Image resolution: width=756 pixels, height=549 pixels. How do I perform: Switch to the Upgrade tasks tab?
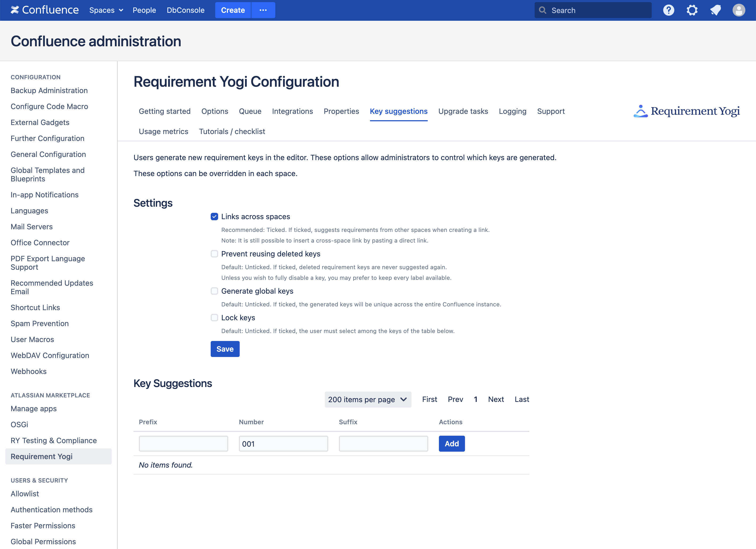463,111
